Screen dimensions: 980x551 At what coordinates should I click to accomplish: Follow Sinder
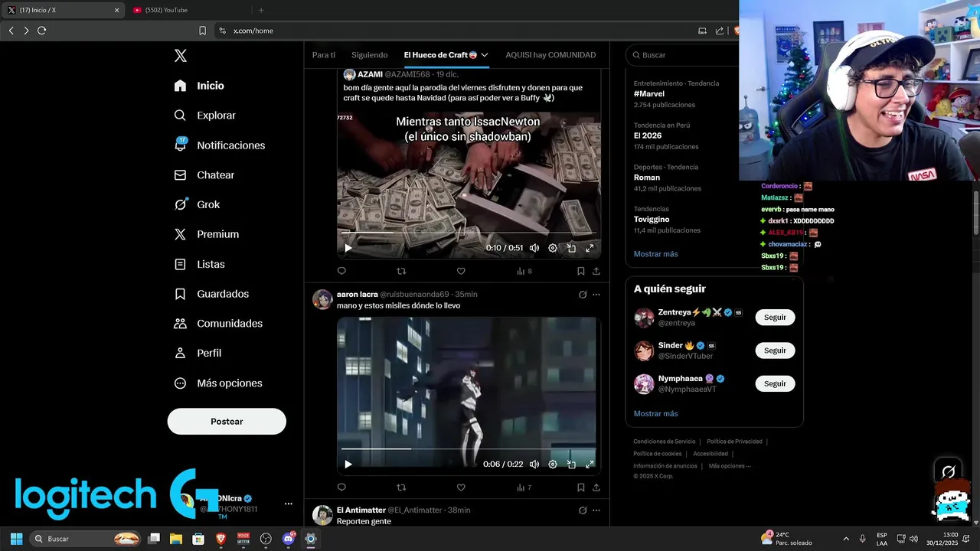point(775,350)
